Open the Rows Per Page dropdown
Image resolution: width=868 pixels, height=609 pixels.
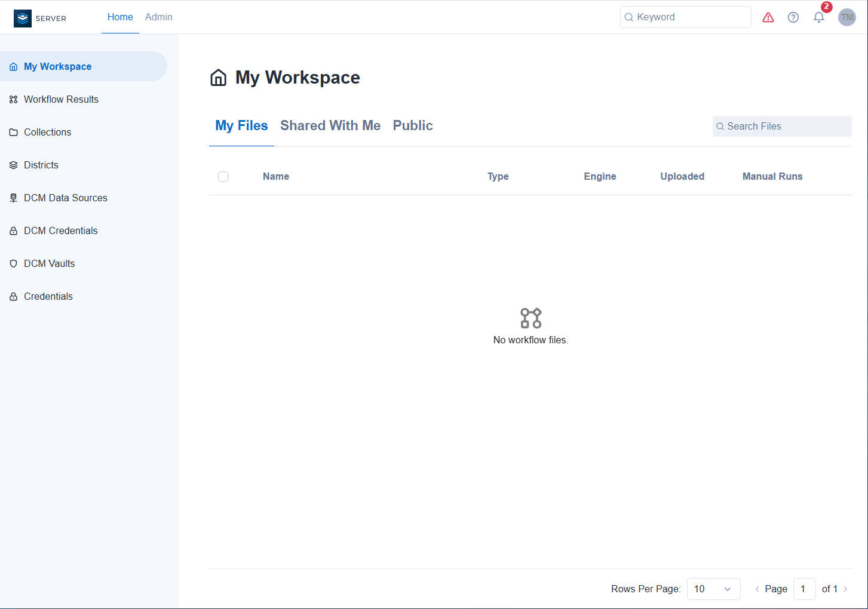(714, 589)
